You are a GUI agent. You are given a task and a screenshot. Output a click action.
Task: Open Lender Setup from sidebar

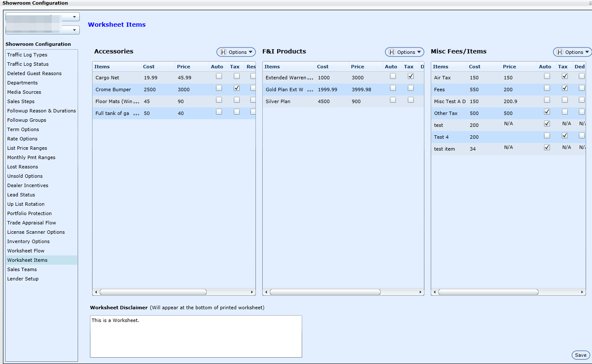pyautogui.click(x=23, y=279)
